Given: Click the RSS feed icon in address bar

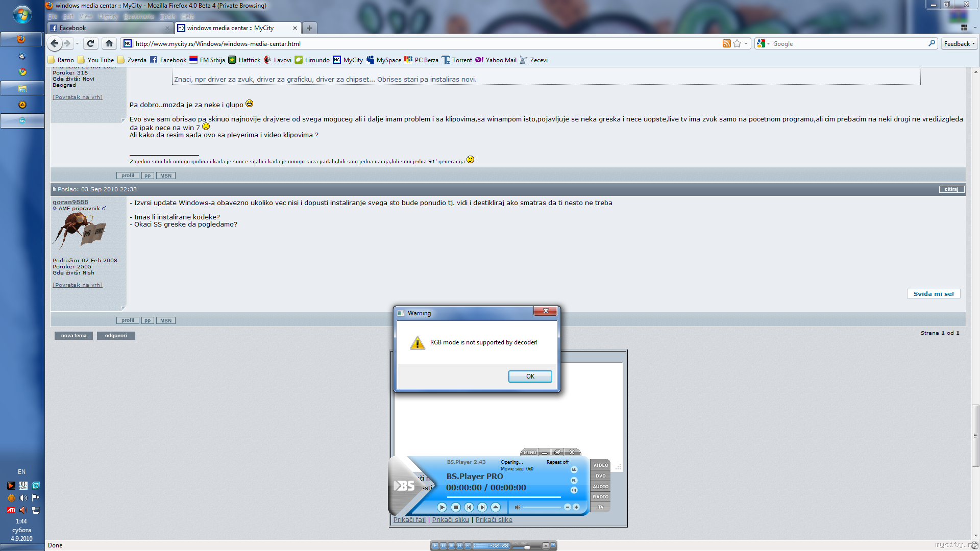Looking at the screenshot, I should tap(726, 44).
